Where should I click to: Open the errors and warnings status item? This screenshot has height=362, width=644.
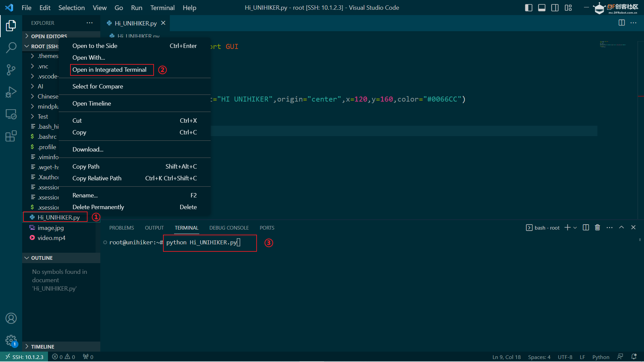point(64,357)
